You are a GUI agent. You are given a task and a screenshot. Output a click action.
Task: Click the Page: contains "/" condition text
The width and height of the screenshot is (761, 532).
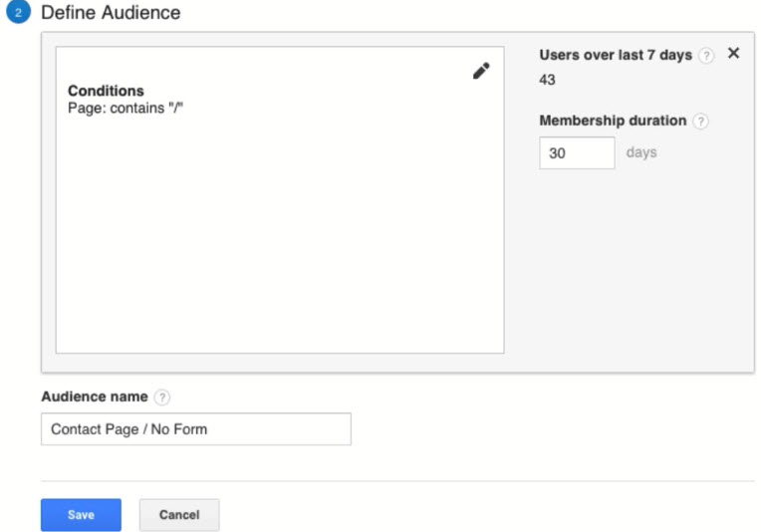pyautogui.click(x=126, y=107)
